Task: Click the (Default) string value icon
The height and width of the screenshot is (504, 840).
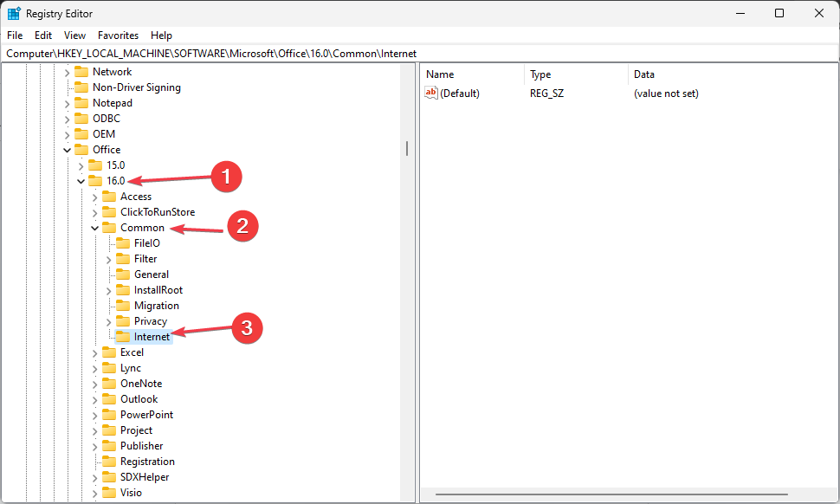Action: point(431,94)
